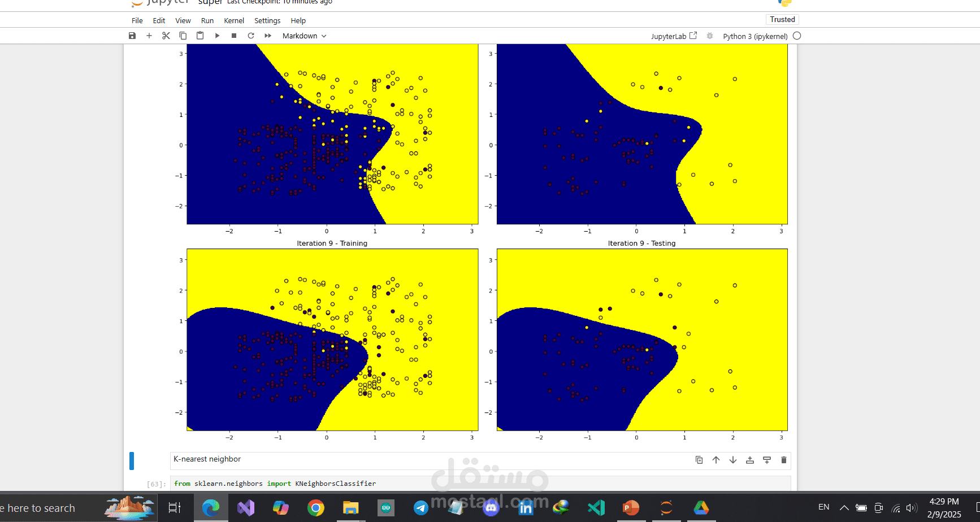Open Microsoft Copilot from the taskbar

(281, 508)
